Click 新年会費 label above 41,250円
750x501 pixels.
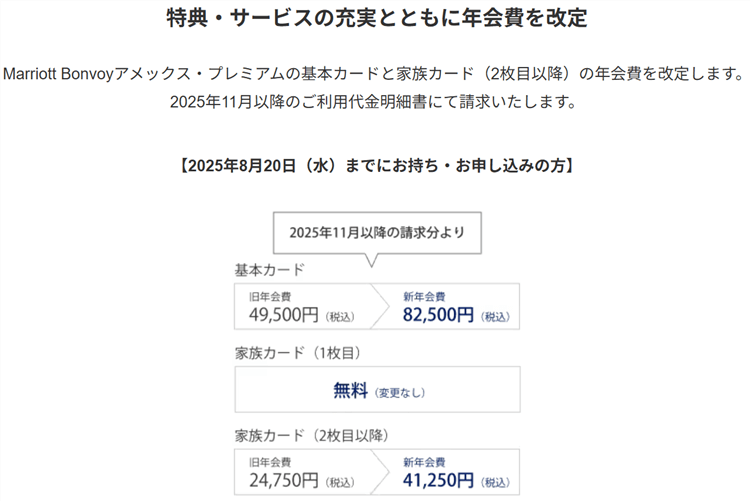click(x=424, y=462)
